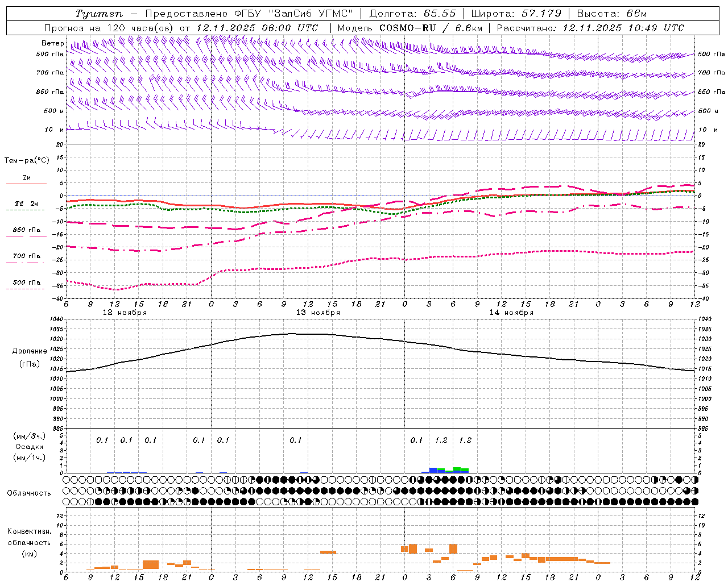Click 'Прогноз на 120 часа(ов)' text
This screenshot has width=728, height=582.
[x=109, y=28]
